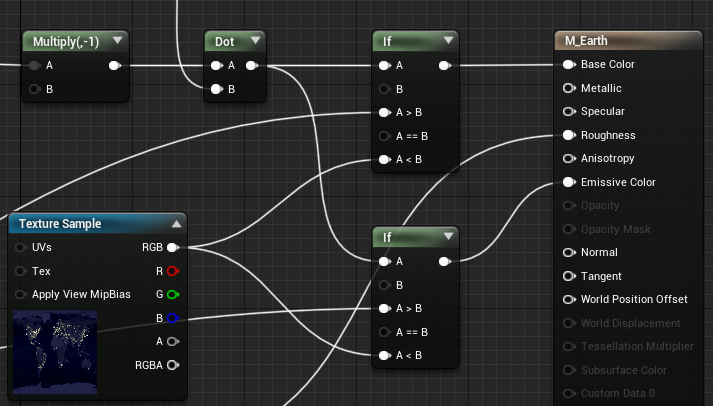Select the lower If node title
This screenshot has height=406, width=713.
[387, 238]
